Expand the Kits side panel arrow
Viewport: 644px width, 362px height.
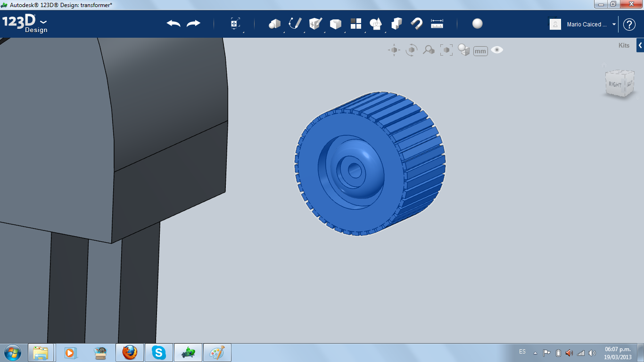(x=640, y=45)
